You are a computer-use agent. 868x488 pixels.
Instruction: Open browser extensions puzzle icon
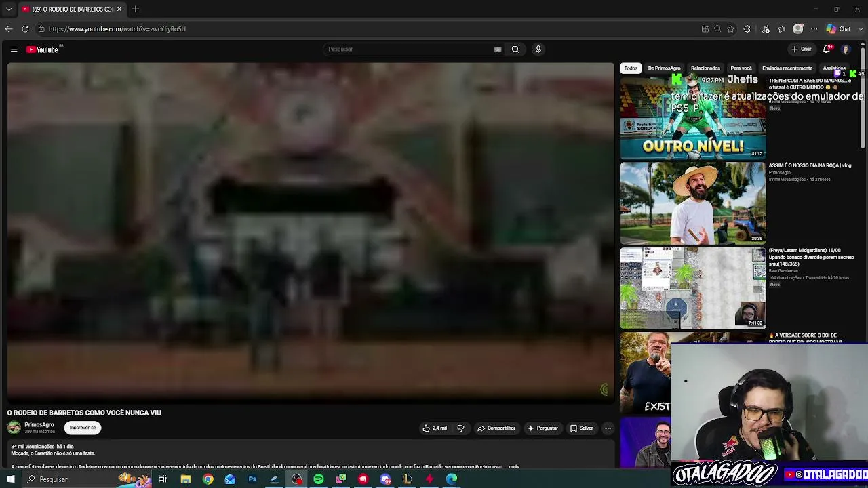click(x=747, y=29)
